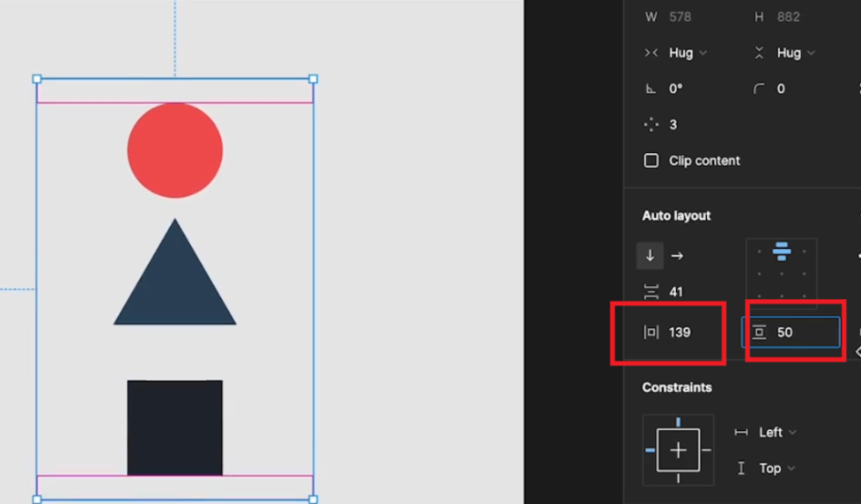Edit the spacing between items value 41
The height and width of the screenshot is (504, 861).
click(676, 292)
